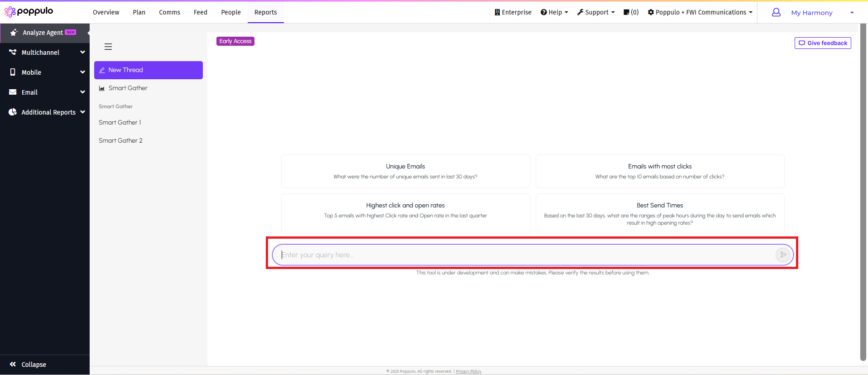This screenshot has height=375, width=868.
Task: Start a New Thread
Action: (148, 70)
